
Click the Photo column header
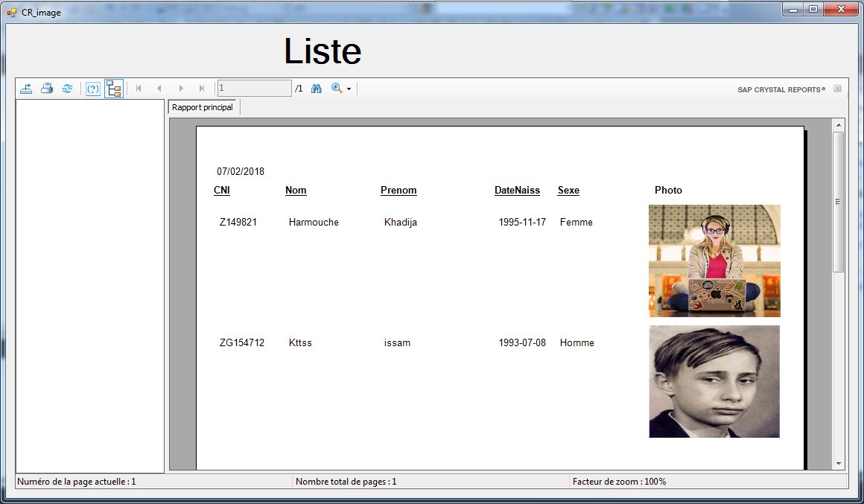click(x=668, y=190)
